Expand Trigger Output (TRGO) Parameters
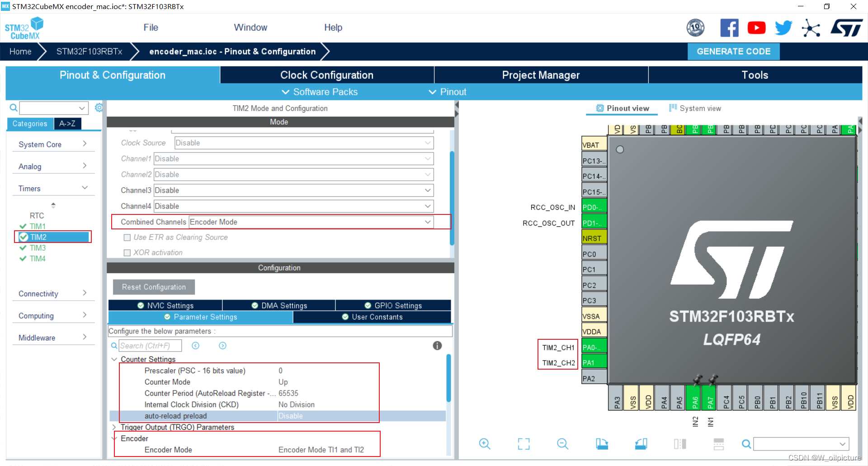Viewport: 868px width, 466px height. (114, 427)
